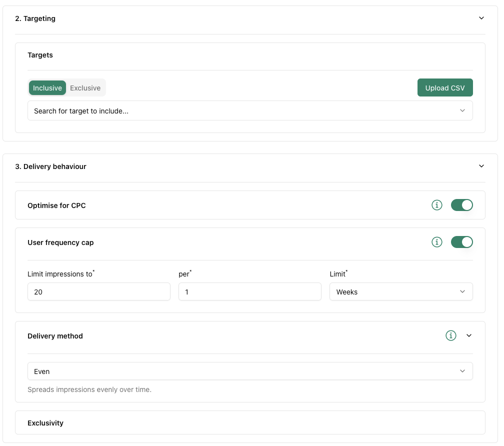Collapse the Delivery method panel chevron

469,335
